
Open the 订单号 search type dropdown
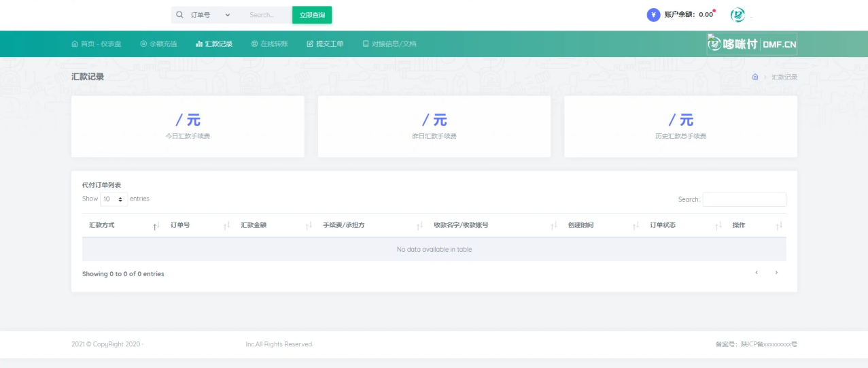[211, 15]
